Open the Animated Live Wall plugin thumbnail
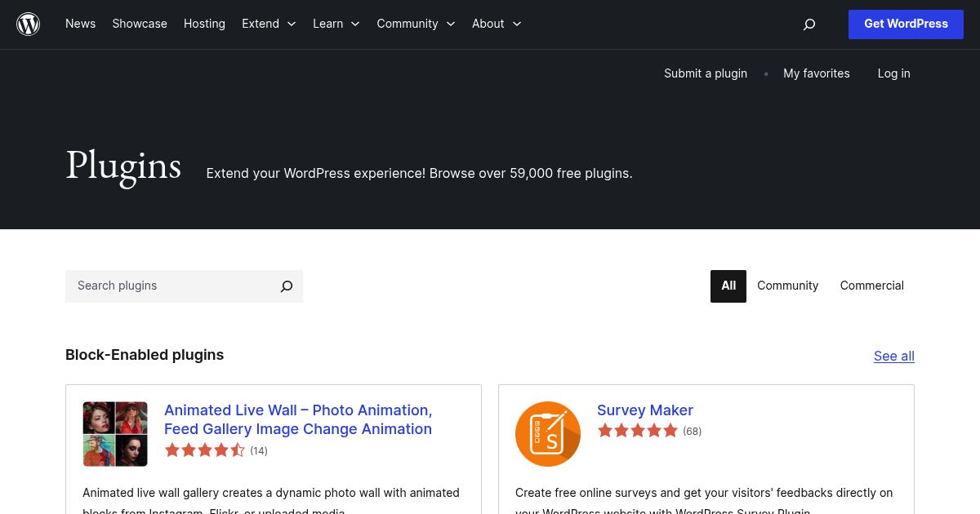980x514 pixels. 115,434
